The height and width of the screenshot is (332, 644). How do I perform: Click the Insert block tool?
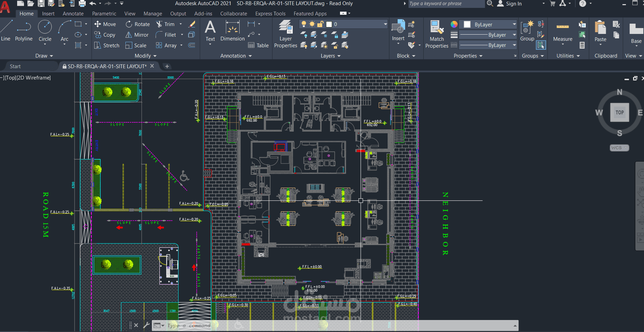(398, 31)
